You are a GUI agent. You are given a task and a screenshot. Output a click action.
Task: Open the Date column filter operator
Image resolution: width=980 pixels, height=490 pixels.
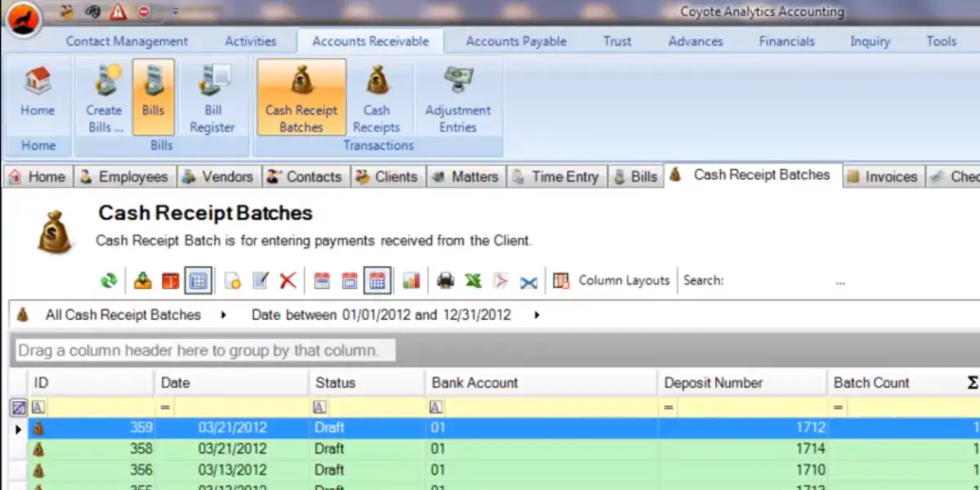164,407
